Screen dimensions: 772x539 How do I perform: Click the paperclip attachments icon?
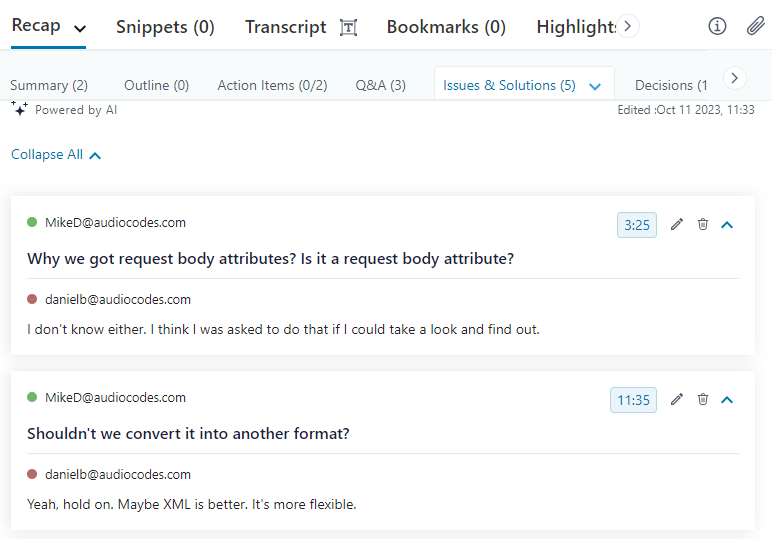pos(755,26)
